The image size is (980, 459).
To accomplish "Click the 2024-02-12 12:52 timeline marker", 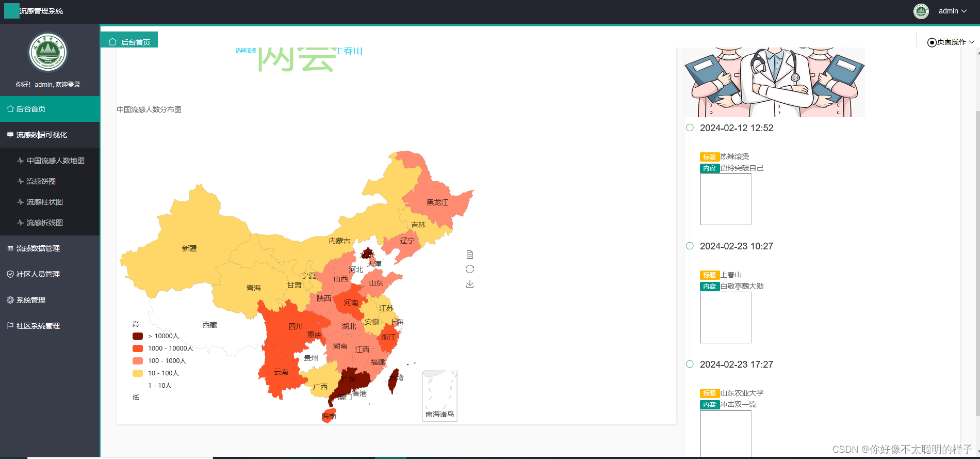I will coord(690,128).
